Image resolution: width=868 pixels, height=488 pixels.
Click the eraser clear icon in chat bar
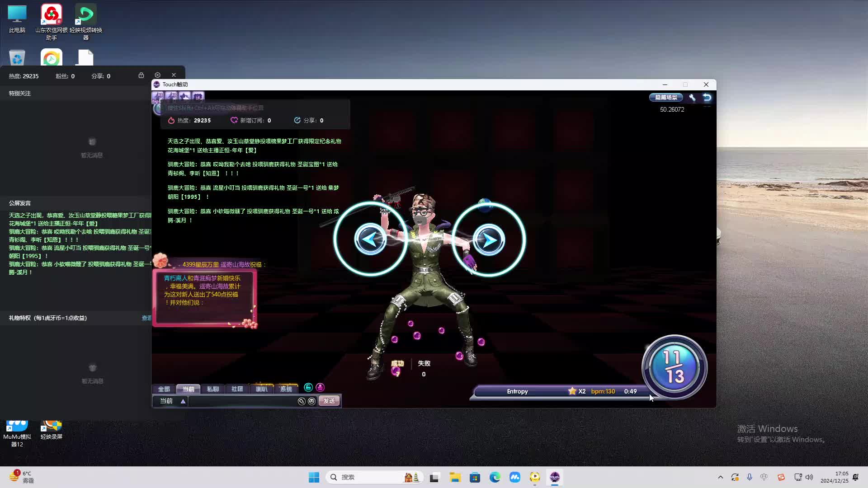pyautogui.click(x=302, y=401)
